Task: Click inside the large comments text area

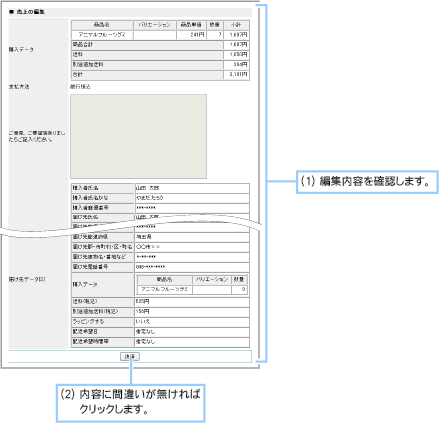Action: click(x=138, y=136)
